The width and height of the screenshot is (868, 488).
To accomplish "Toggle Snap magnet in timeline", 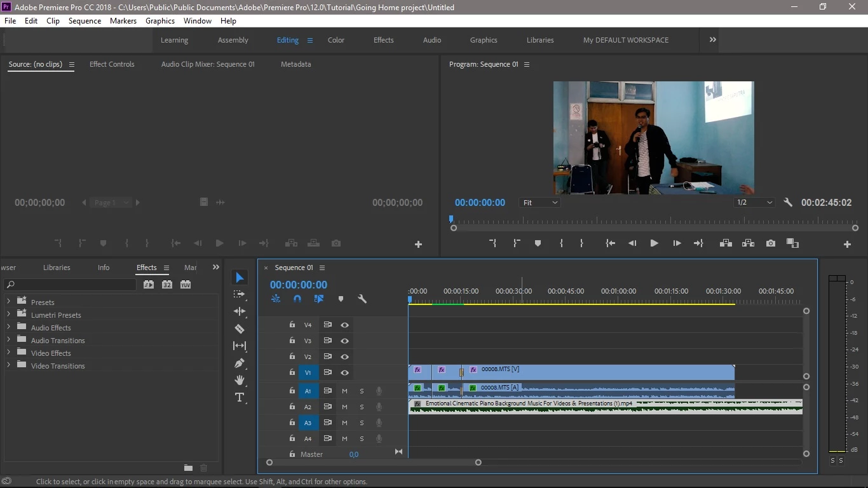I will [x=297, y=299].
